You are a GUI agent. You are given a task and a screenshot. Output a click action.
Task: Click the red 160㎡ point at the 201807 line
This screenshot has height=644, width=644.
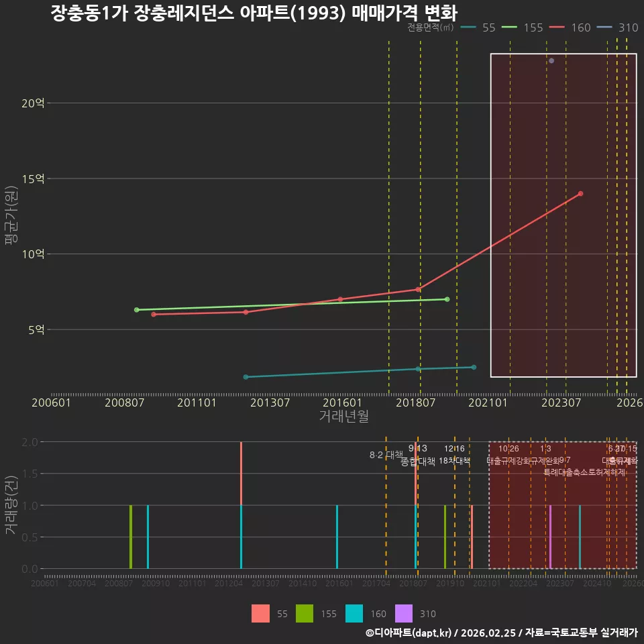[418, 290]
